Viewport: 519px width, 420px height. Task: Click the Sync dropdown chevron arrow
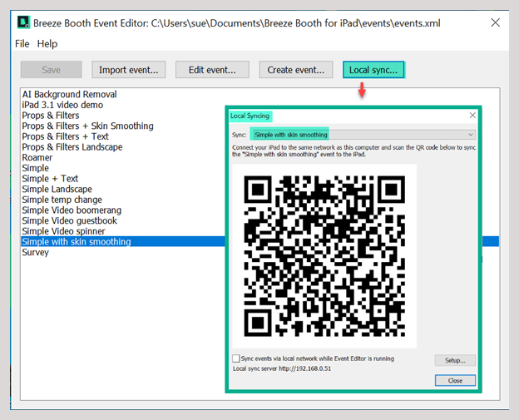pos(471,135)
